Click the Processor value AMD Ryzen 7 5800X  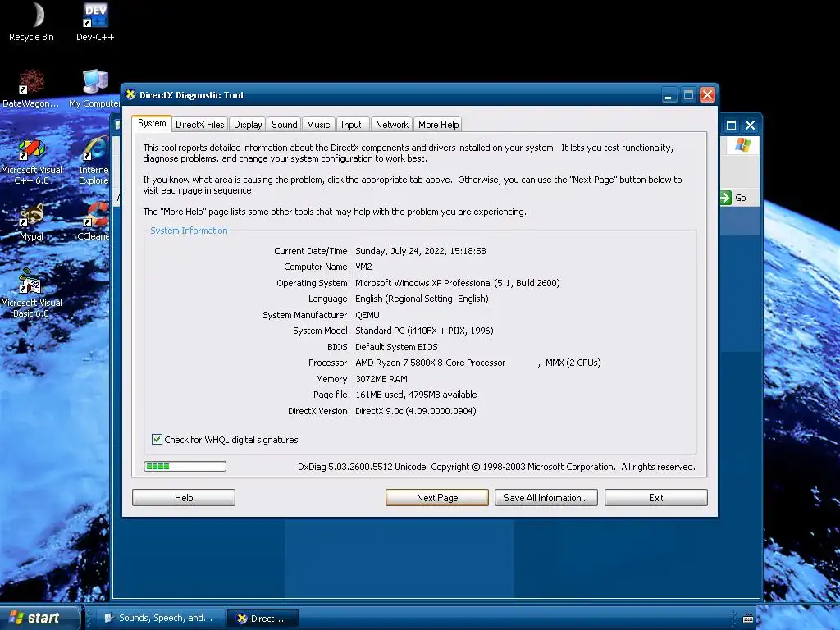[430, 363]
